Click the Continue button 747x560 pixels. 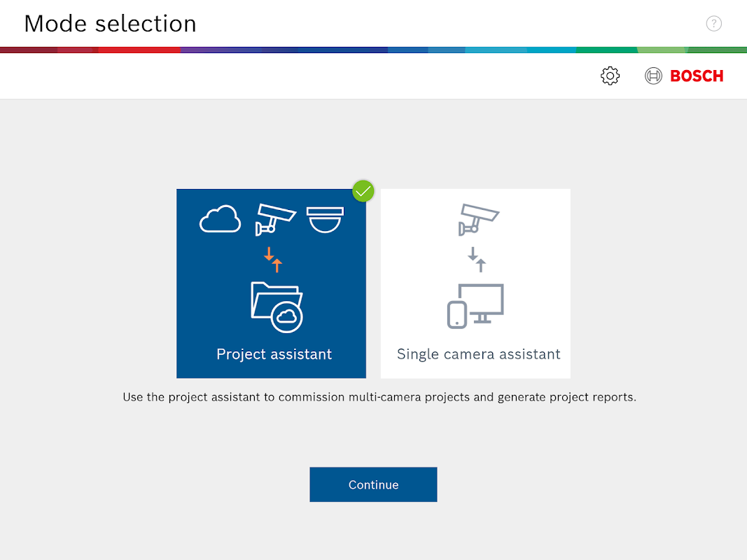click(x=374, y=484)
